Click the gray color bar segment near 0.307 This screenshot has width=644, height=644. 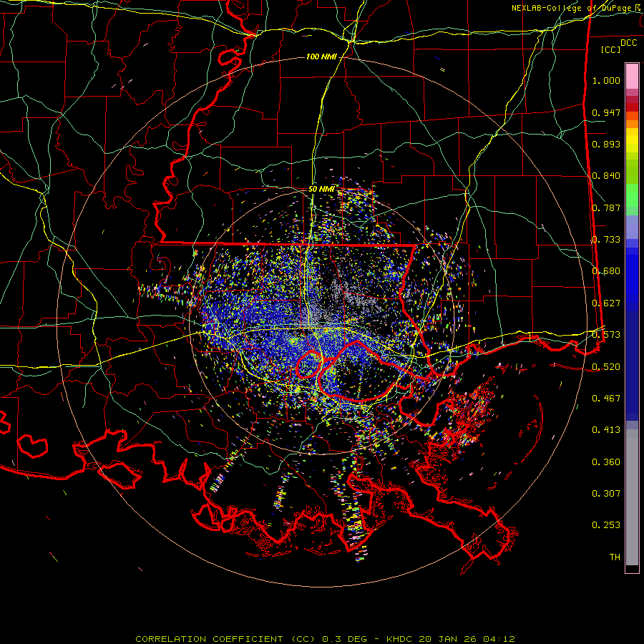(632, 497)
